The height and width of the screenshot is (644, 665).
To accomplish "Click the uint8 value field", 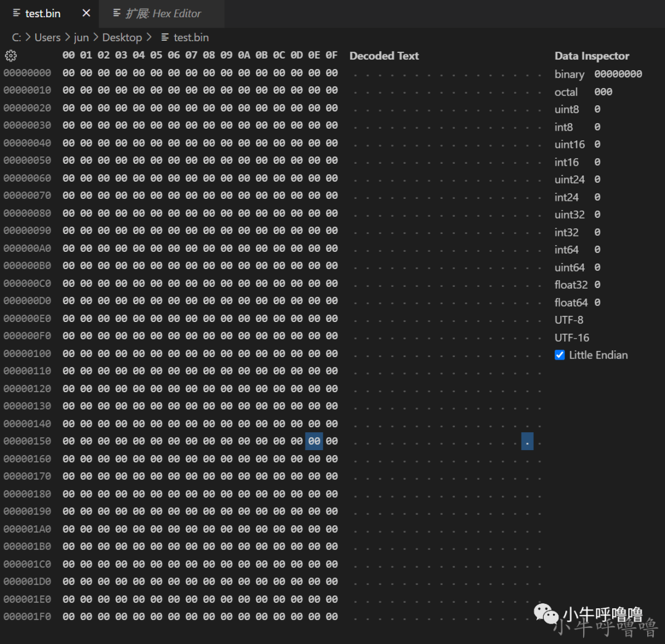I will (597, 110).
